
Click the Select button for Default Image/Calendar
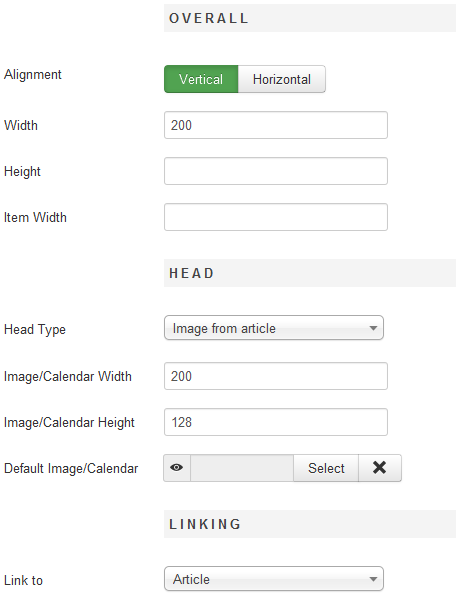[x=326, y=468]
